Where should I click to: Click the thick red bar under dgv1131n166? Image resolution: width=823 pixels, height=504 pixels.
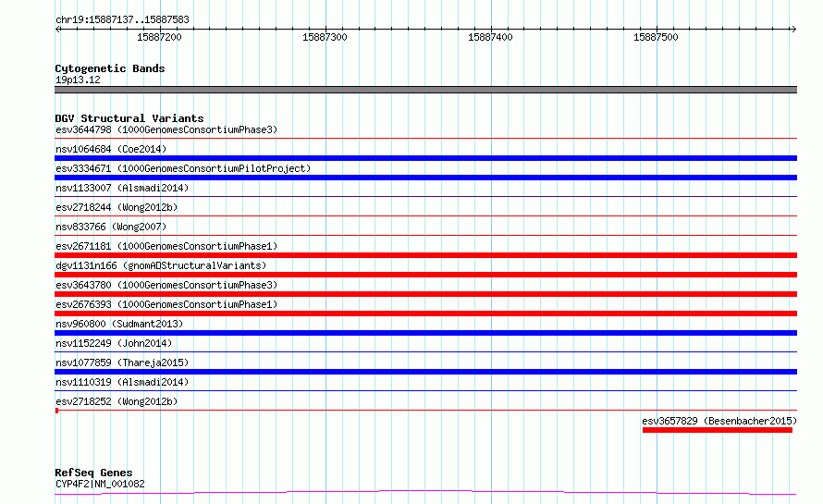click(x=425, y=275)
